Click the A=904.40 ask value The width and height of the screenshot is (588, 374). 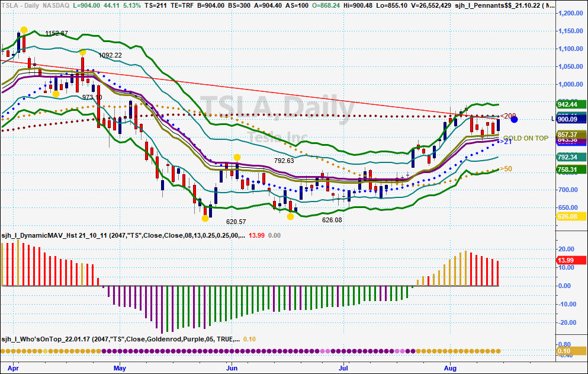268,6
